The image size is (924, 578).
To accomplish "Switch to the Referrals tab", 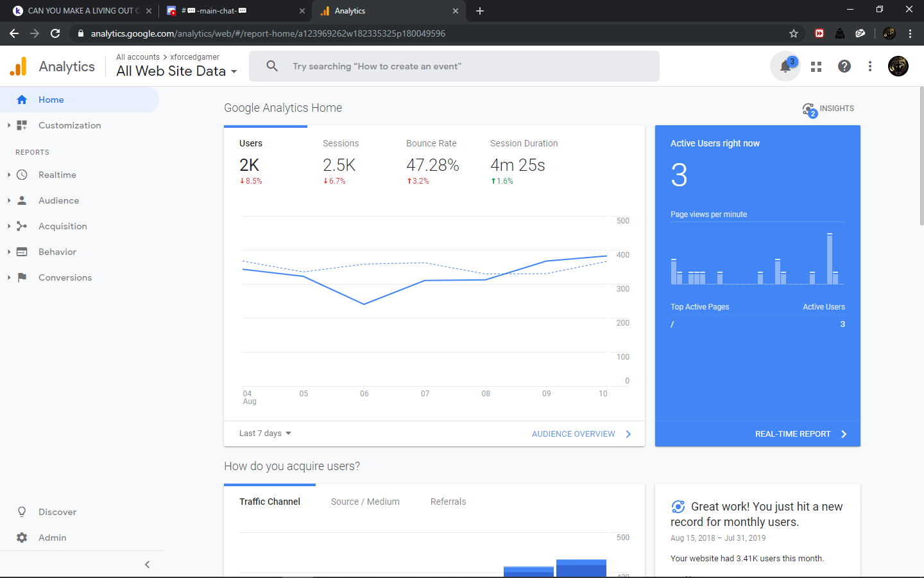I will point(448,502).
